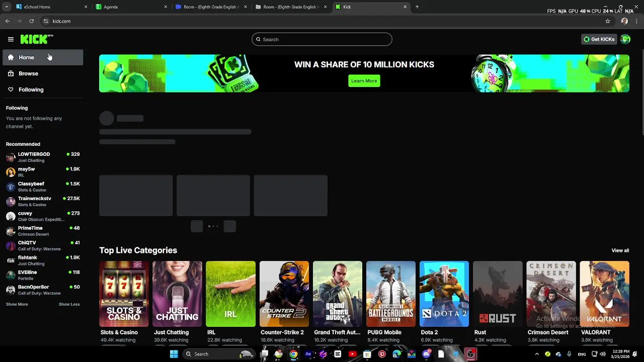Open ChiQTV channel in Recommended

point(43,246)
